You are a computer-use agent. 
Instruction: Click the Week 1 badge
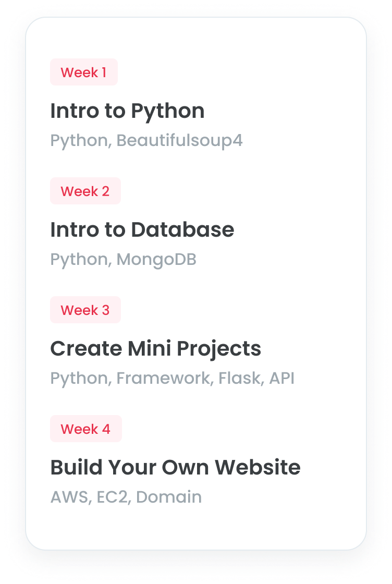click(83, 72)
